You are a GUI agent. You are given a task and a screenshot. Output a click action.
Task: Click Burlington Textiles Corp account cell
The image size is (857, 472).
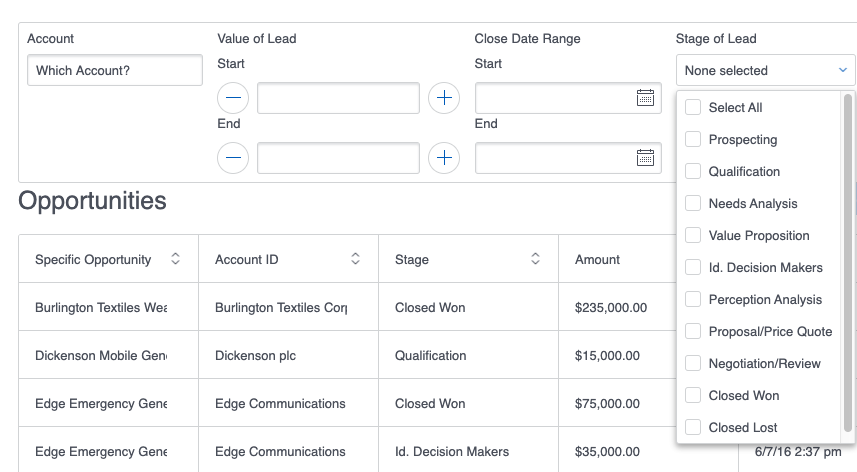click(x=281, y=308)
